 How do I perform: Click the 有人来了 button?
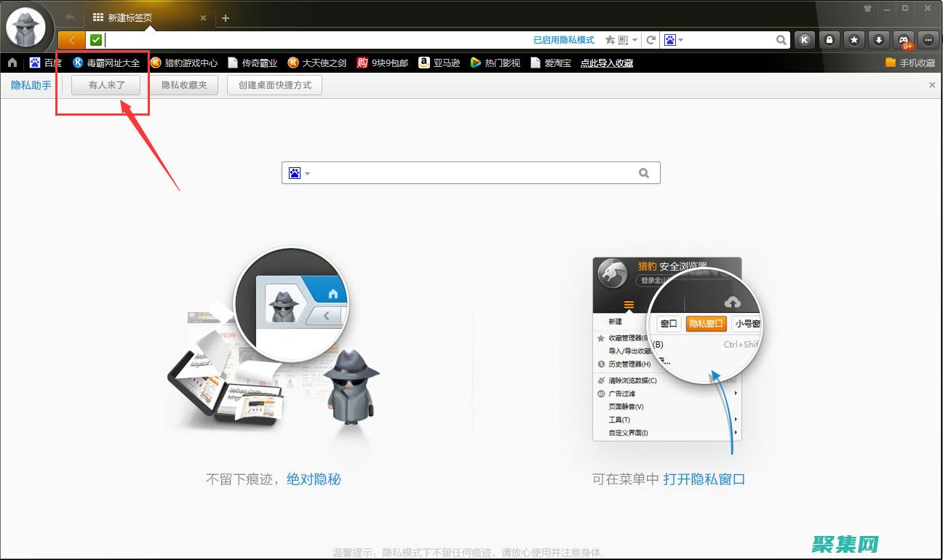(x=107, y=85)
